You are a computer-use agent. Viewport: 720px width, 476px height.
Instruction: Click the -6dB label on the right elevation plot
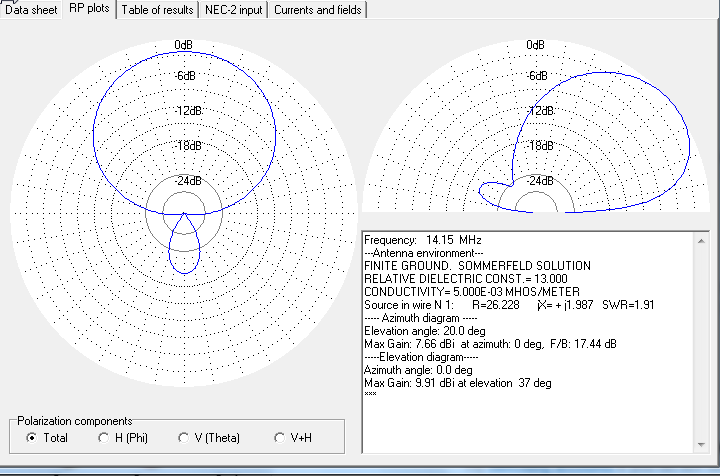click(540, 77)
